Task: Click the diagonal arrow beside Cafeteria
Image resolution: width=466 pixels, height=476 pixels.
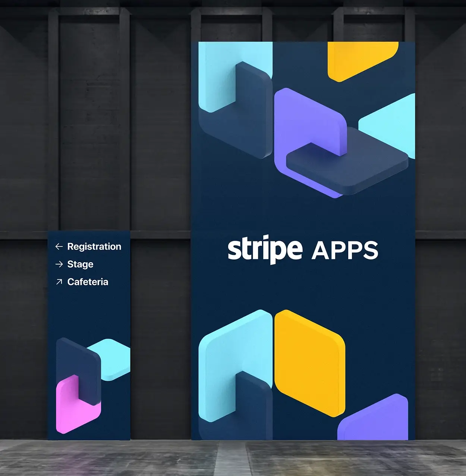Action: tap(59, 282)
